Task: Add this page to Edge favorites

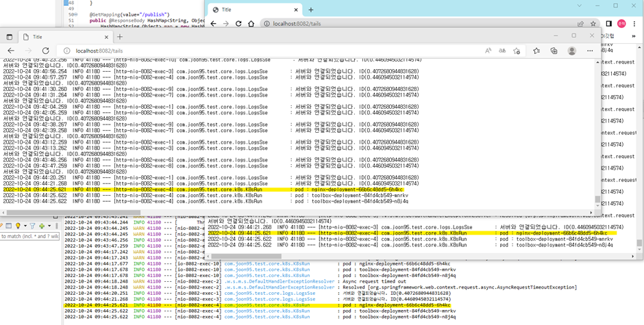Action: click(517, 51)
